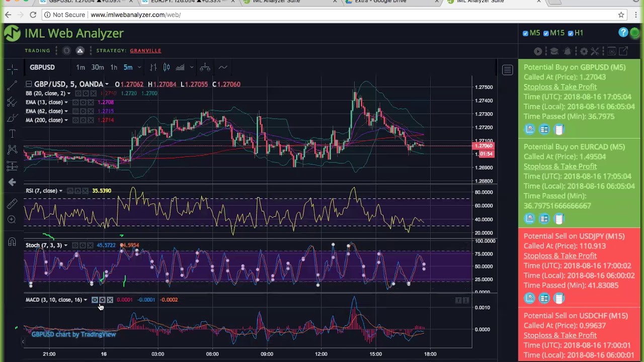
Task: Click the pop-out external window icon
Action: tap(623, 51)
